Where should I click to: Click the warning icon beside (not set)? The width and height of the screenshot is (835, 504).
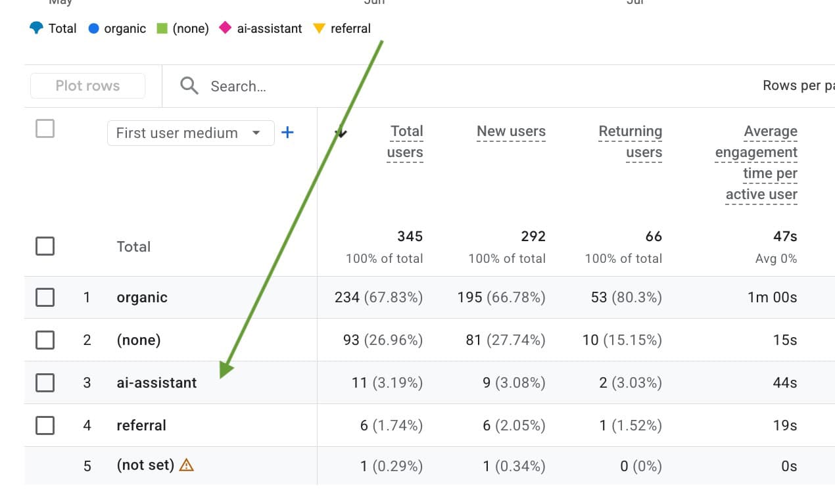coord(187,465)
